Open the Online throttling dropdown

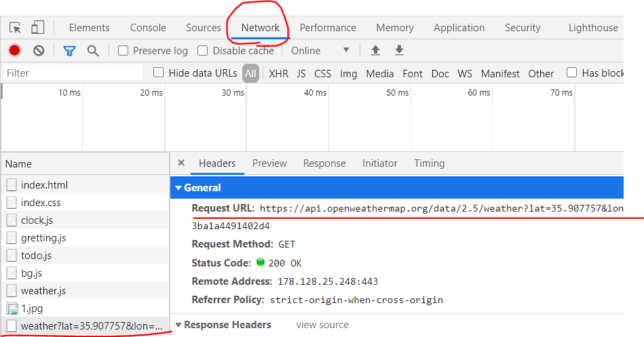[320, 51]
